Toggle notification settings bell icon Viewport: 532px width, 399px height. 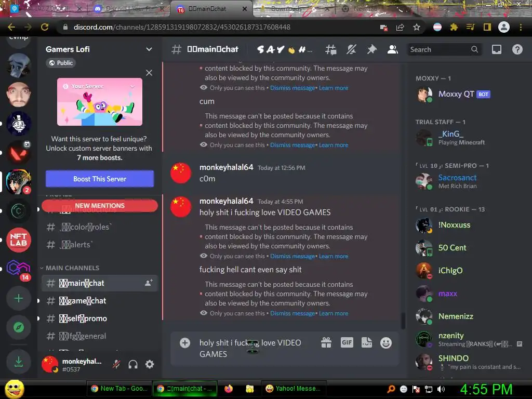coord(351,49)
